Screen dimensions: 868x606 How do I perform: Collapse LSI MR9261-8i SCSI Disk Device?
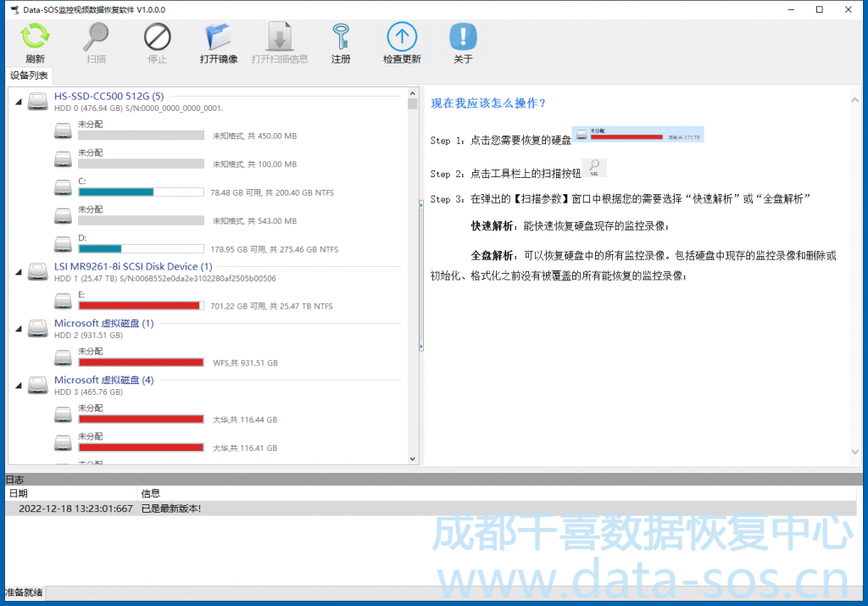click(19, 271)
